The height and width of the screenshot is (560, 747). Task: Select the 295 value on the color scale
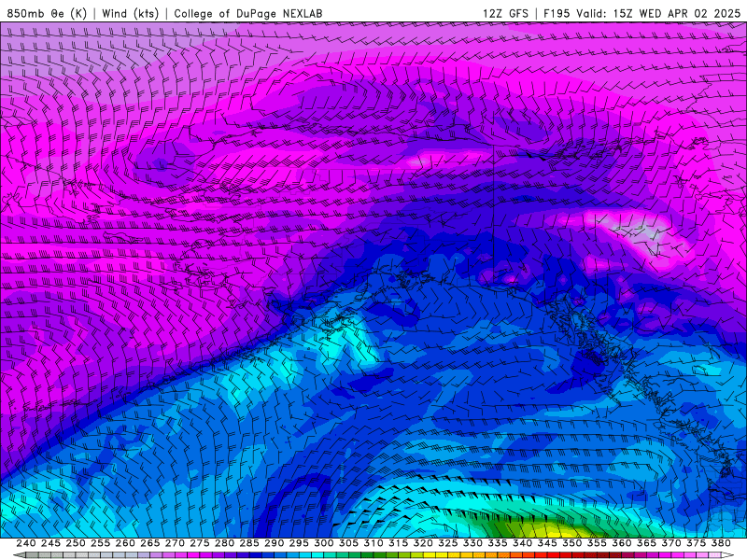(299, 543)
